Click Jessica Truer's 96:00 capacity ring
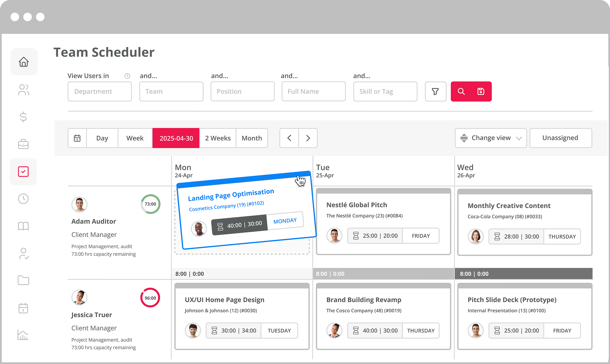Screen dimensions: 610x364 tap(150, 298)
